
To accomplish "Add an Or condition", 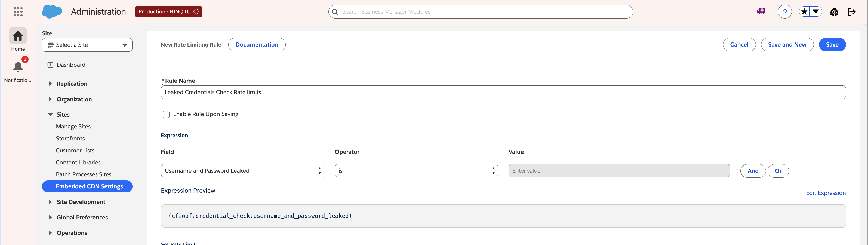I will coord(778,171).
